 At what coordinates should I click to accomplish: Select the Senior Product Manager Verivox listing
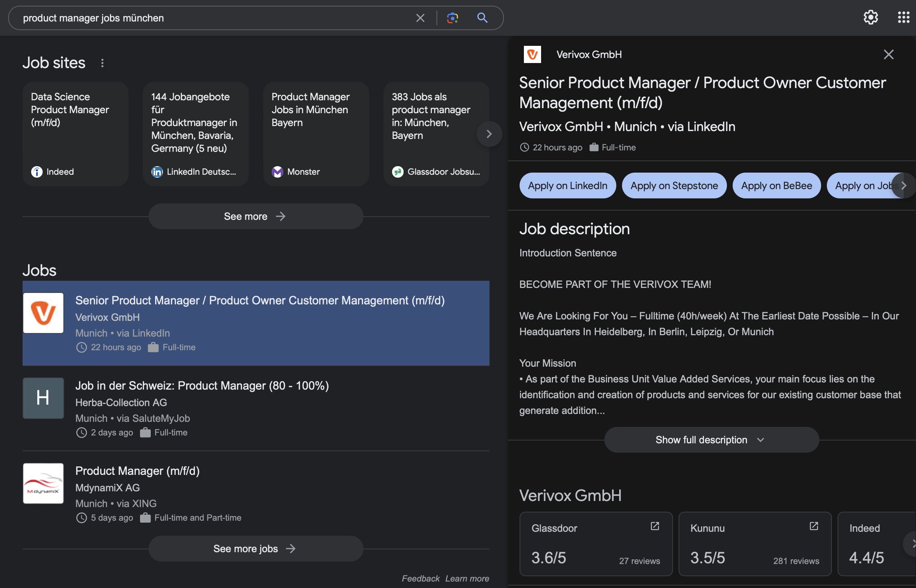(x=256, y=322)
